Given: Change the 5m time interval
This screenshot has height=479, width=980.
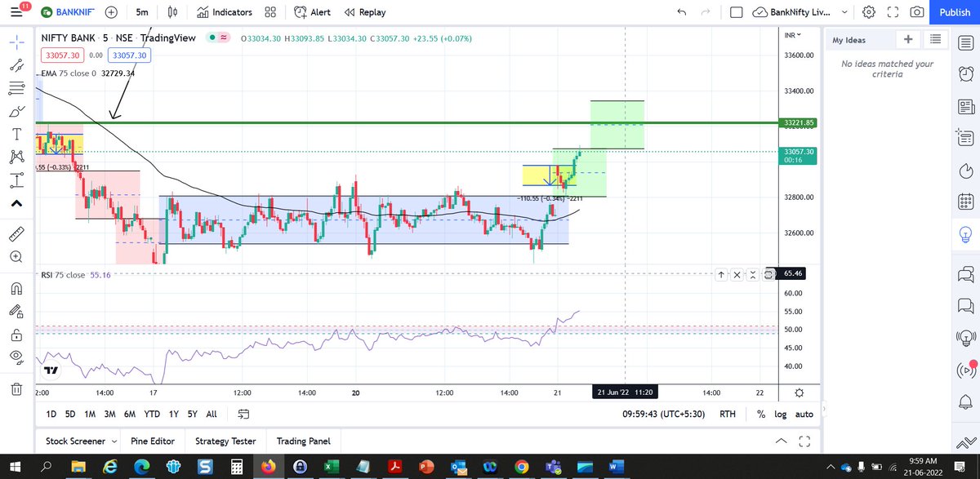Looking at the screenshot, I should point(142,12).
